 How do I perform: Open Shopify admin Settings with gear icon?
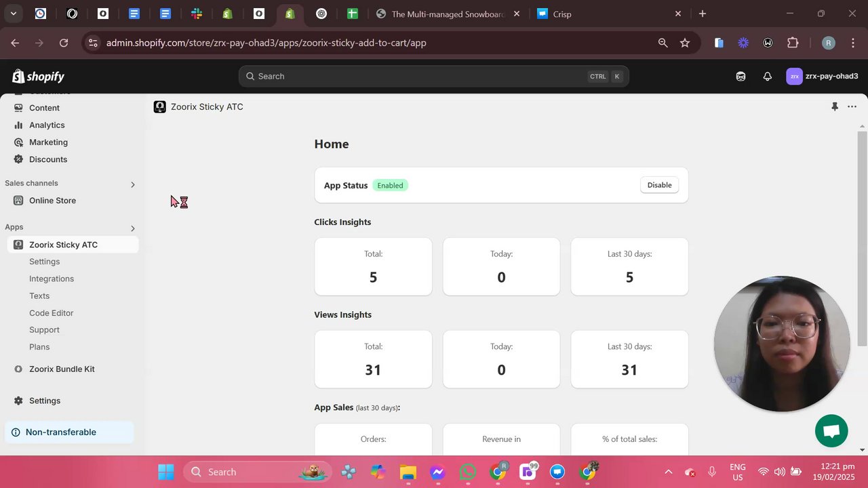pos(45,401)
